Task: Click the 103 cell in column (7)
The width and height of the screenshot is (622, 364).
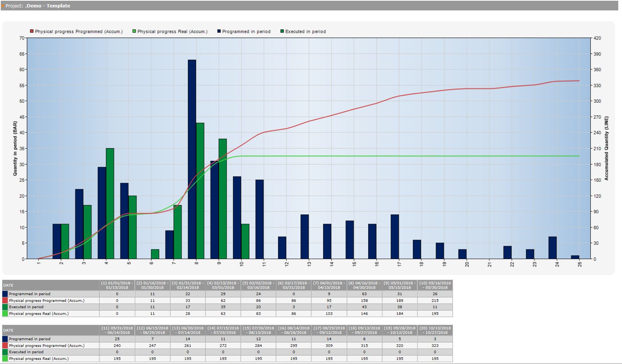Action: [329, 314]
